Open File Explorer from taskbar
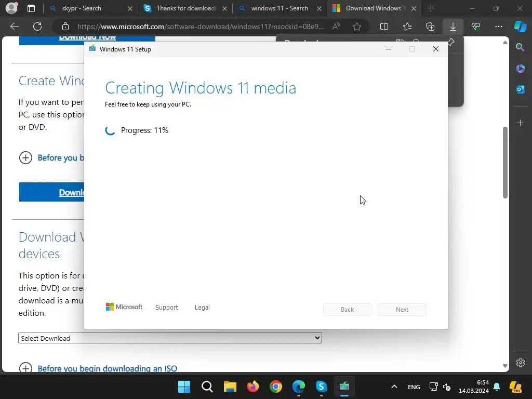 coord(230,387)
